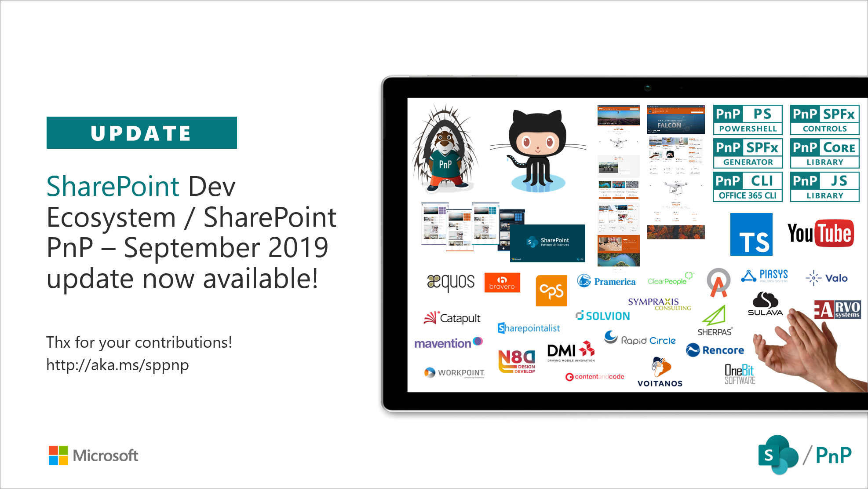This screenshot has height=489, width=868.
Task: Click the DMI logo
Action: click(x=571, y=351)
